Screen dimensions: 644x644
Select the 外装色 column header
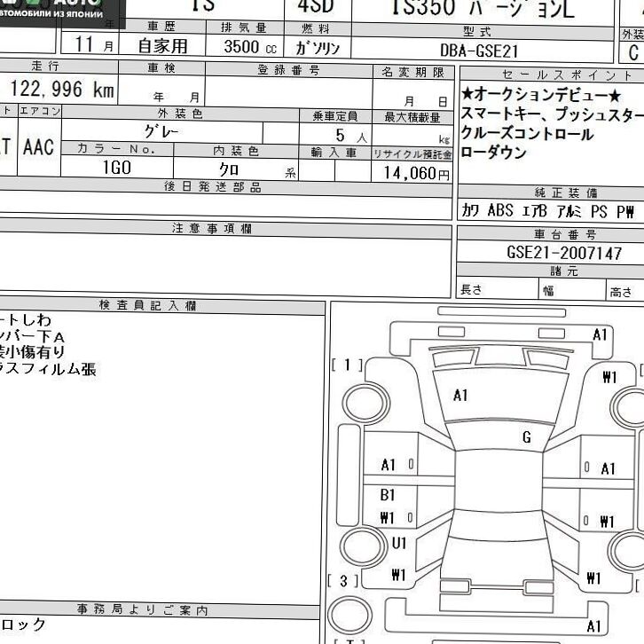coord(180,114)
